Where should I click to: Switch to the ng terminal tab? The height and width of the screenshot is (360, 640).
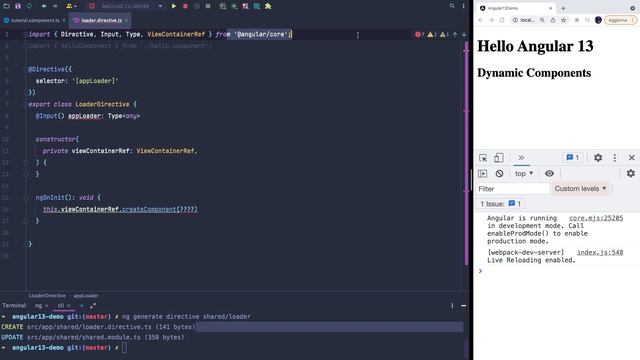[x=38, y=305]
